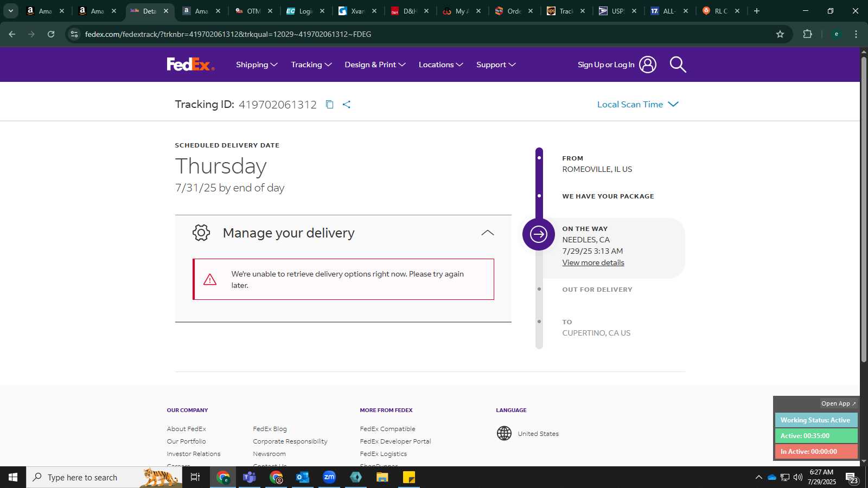Expand the Shipping menu
Screen dimensions: 868x488
257,65
